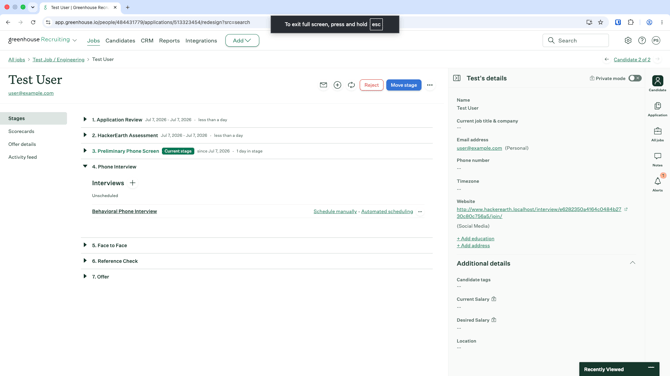Open website link external icon
Screen dimensions: 670x376
[x=626, y=209]
